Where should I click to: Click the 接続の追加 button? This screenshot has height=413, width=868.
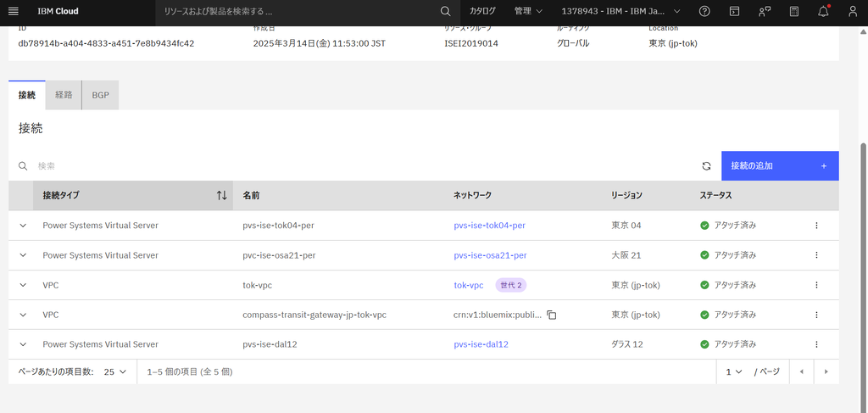pyautogui.click(x=780, y=166)
